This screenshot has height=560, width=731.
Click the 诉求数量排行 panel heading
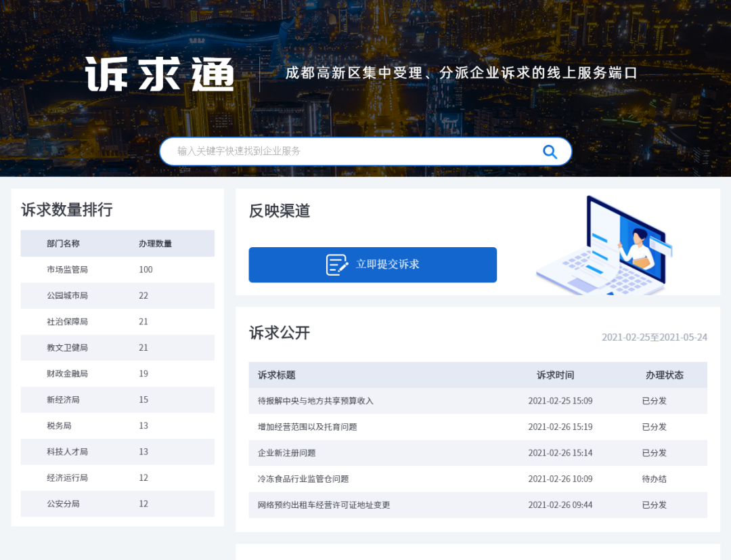pos(66,210)
